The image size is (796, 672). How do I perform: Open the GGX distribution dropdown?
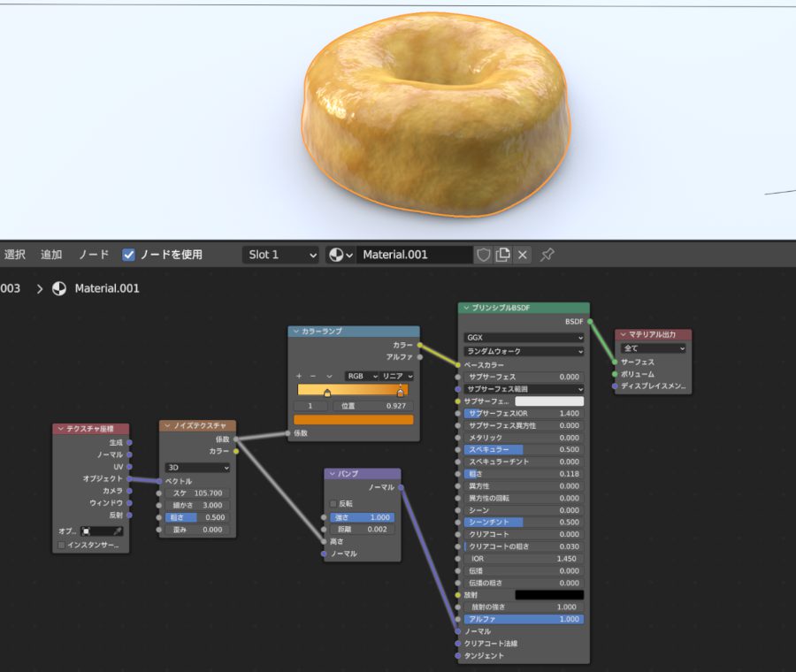point(524,338)
